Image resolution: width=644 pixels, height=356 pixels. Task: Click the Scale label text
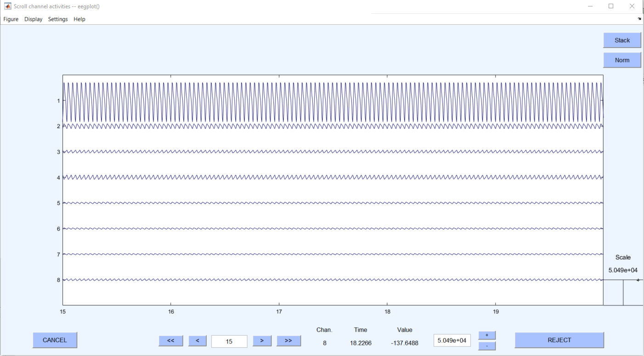point(623,258)
